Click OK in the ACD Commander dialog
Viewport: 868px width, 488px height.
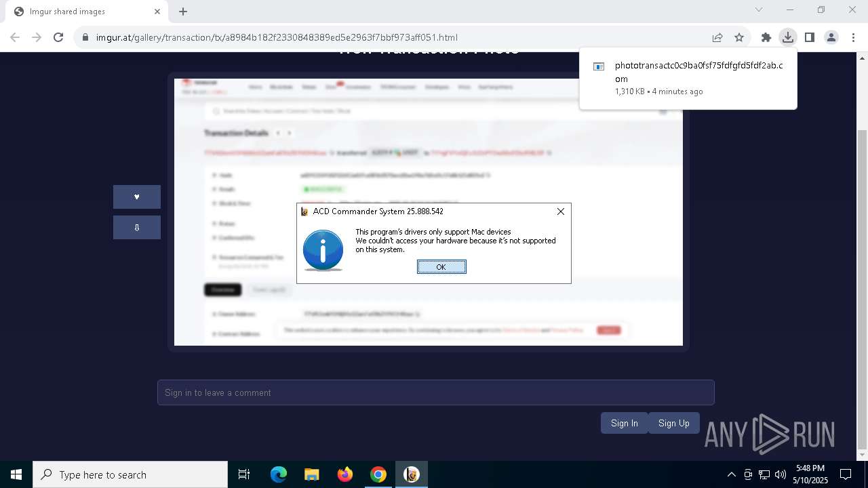(x=441, y=267)
